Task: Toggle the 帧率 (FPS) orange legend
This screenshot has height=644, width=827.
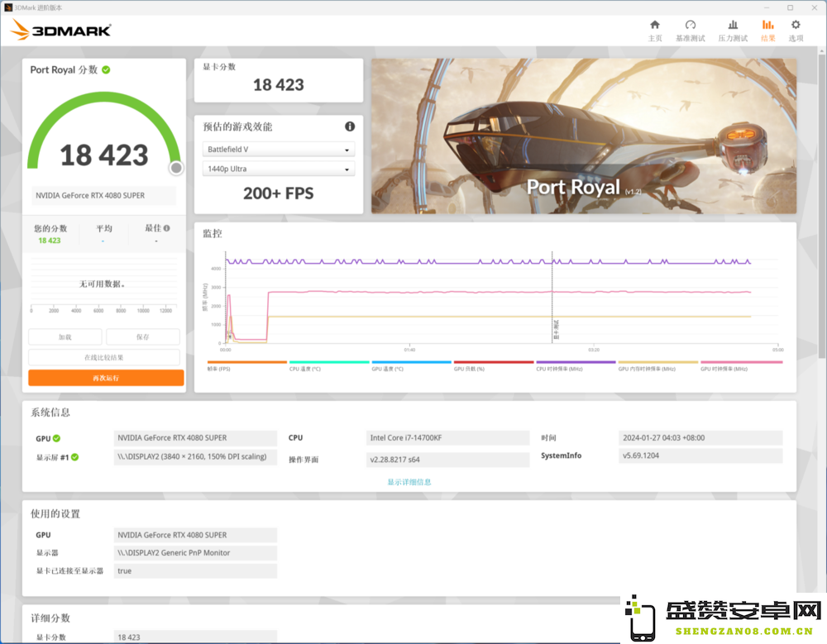Action: tap(247, 365)
